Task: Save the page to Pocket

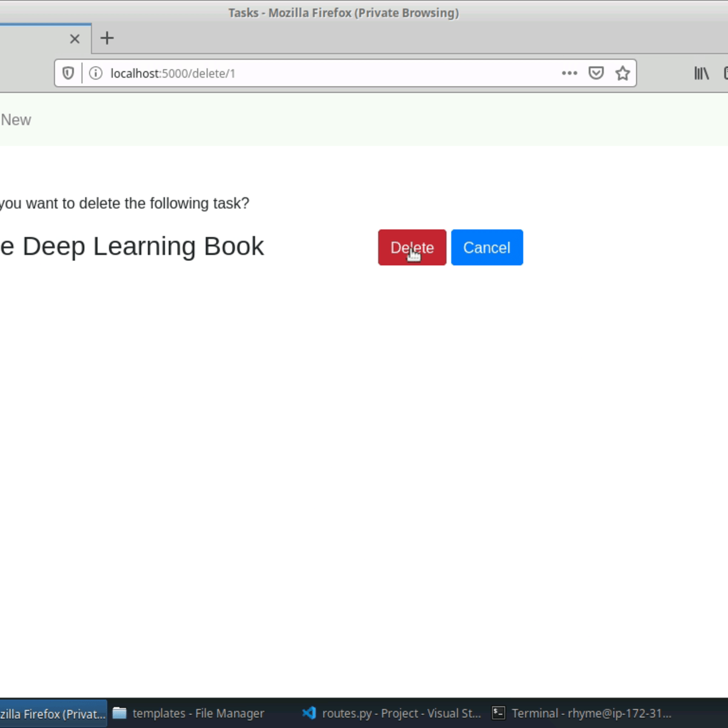Action: [596, 73]
